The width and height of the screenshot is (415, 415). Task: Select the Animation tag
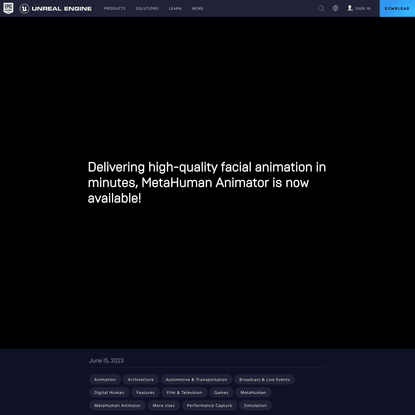(x=105, y=379)
